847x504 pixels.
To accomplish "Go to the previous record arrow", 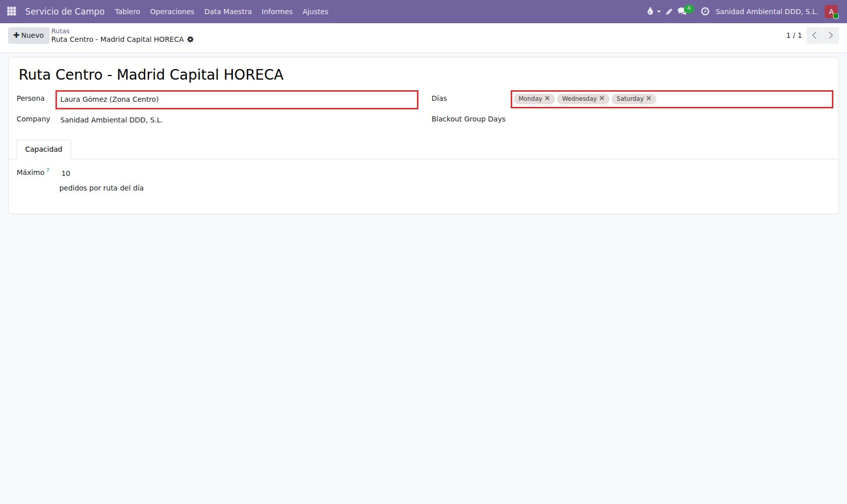I will click(x=814, y=35).
